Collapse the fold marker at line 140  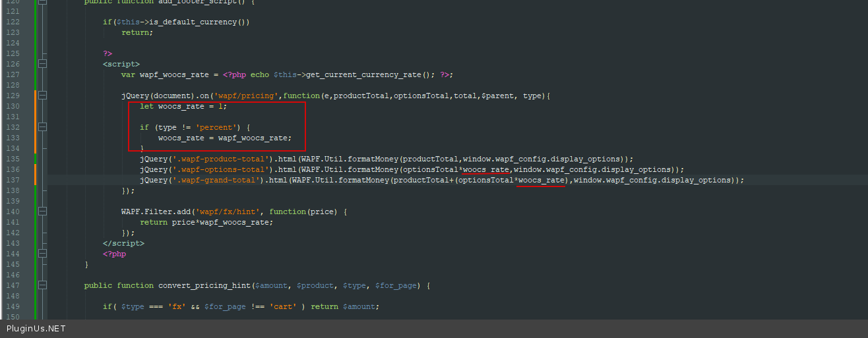[43, 211]
